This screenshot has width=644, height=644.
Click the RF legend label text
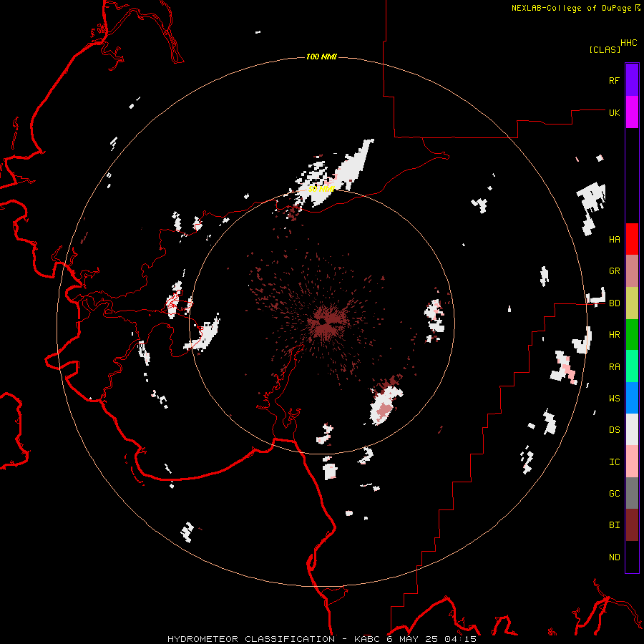pos(614,80)
